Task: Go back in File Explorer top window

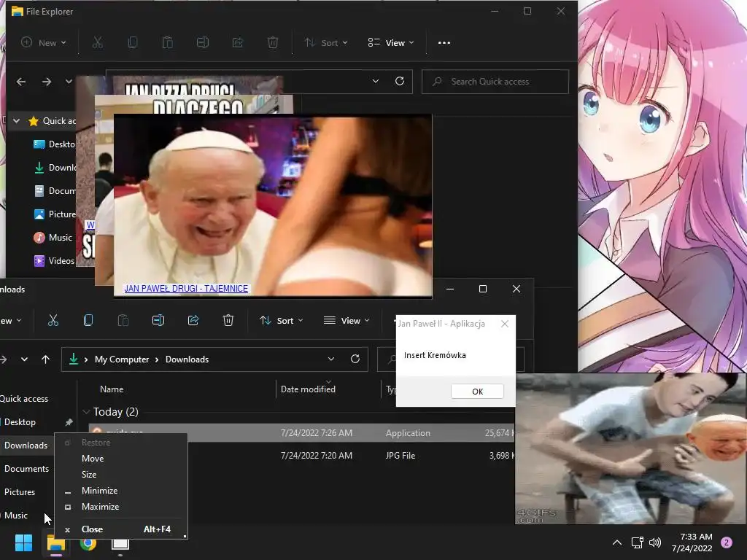Action: [21, 82]
